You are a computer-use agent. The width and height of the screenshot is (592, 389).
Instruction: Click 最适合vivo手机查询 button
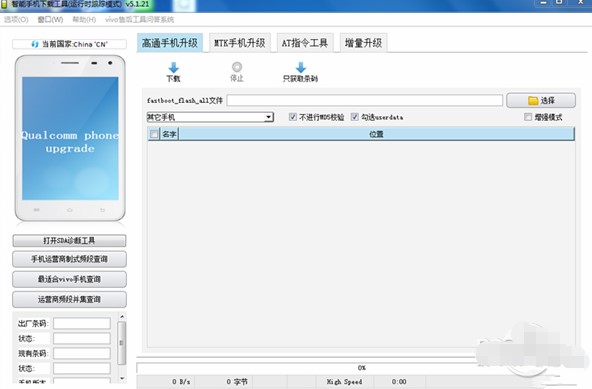click(x=69, y=279)
